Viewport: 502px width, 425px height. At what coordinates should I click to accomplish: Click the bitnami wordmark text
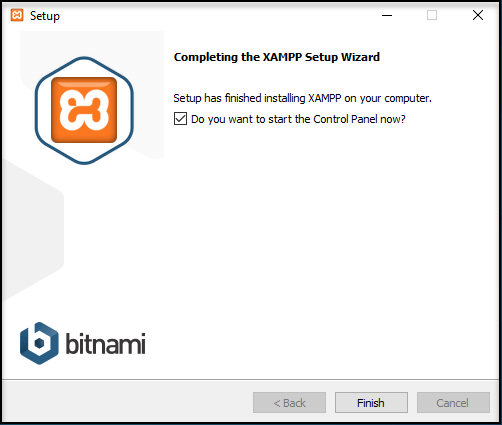[105, 343]
